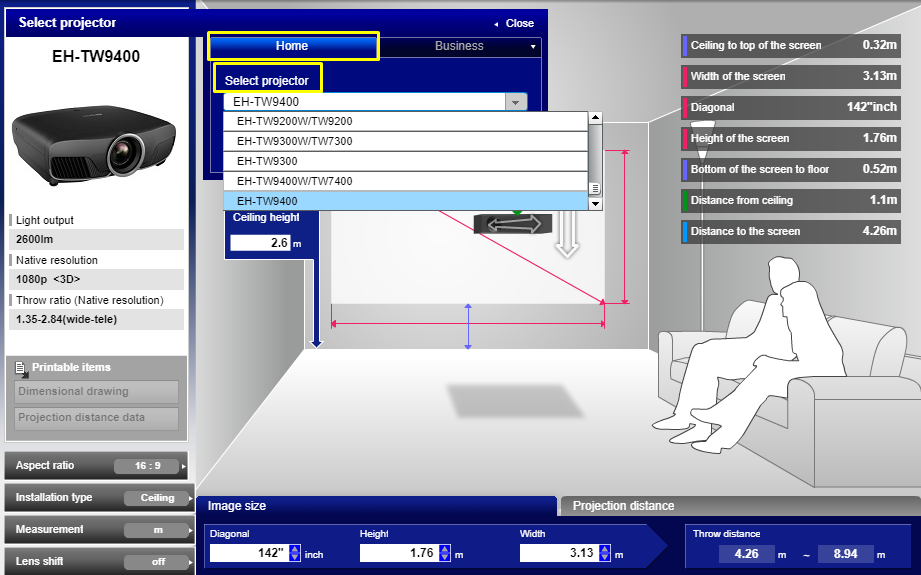Choose EH-TW9300 from the list
Screen dimensions: 921x575
405,161
